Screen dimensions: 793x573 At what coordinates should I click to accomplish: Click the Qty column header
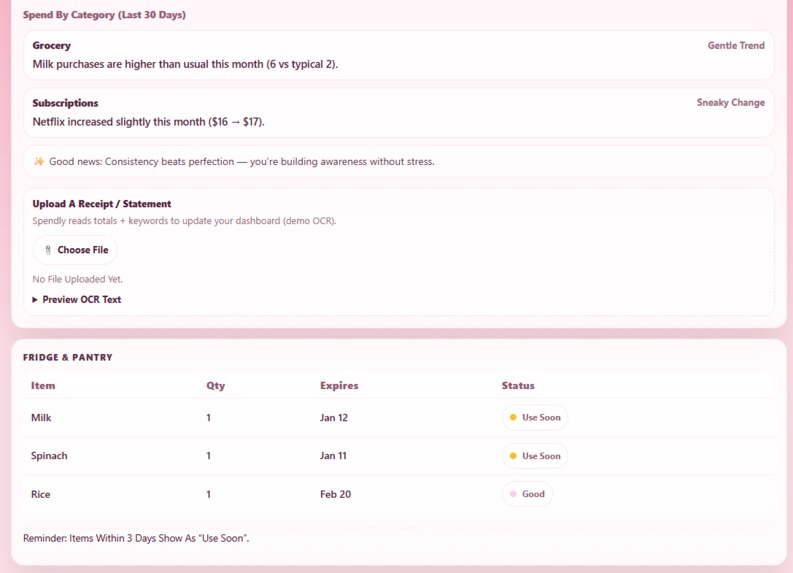click(x=215, y=385)
